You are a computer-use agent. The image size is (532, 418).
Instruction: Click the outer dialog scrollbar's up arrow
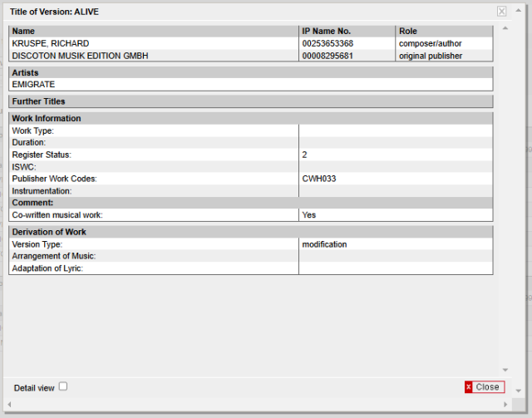(x=517, y=9)
